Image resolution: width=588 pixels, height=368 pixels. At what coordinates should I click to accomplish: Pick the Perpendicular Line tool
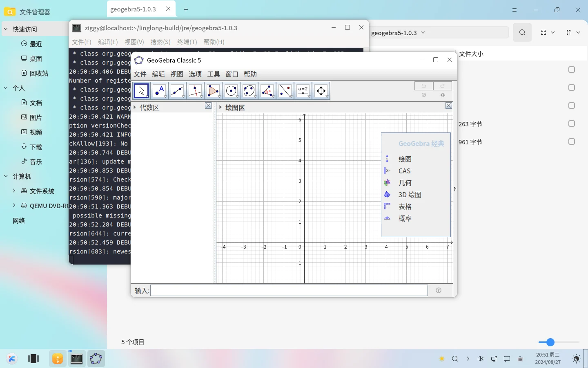195,91
